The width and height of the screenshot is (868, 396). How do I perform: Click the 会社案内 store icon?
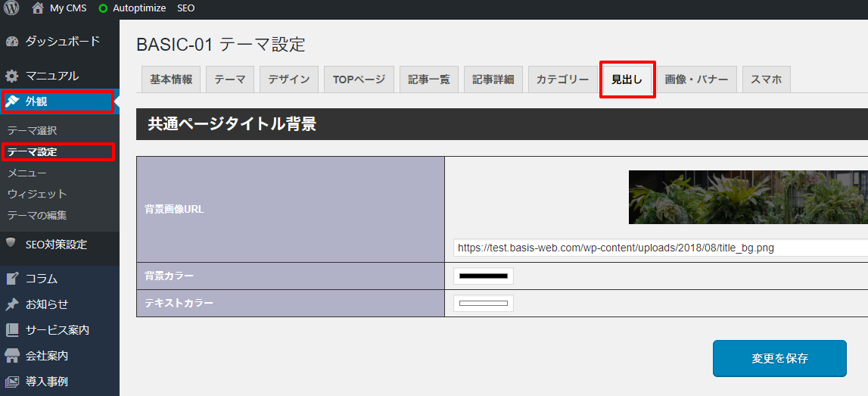pos(11,356)
